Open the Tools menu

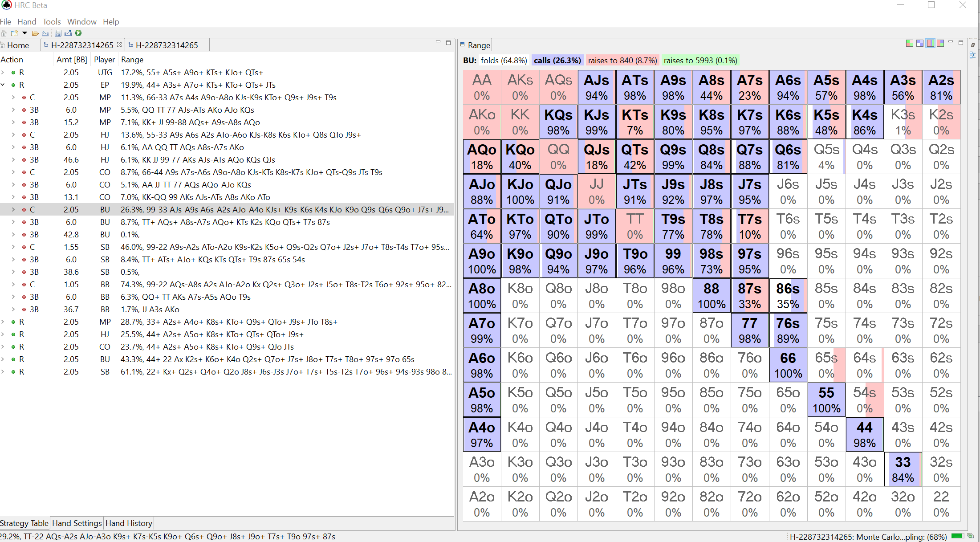(x=52, y=21)
